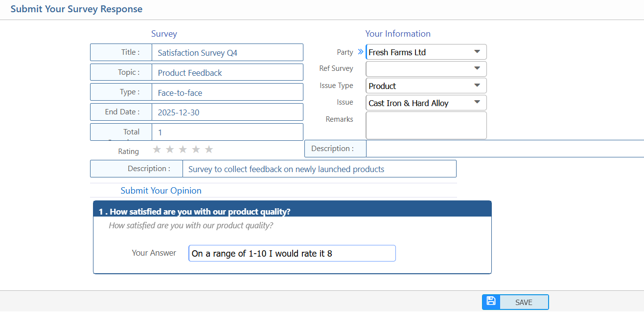
Task: Open the Issue Type dropdown arrow
Action: (x=477, y=86)
